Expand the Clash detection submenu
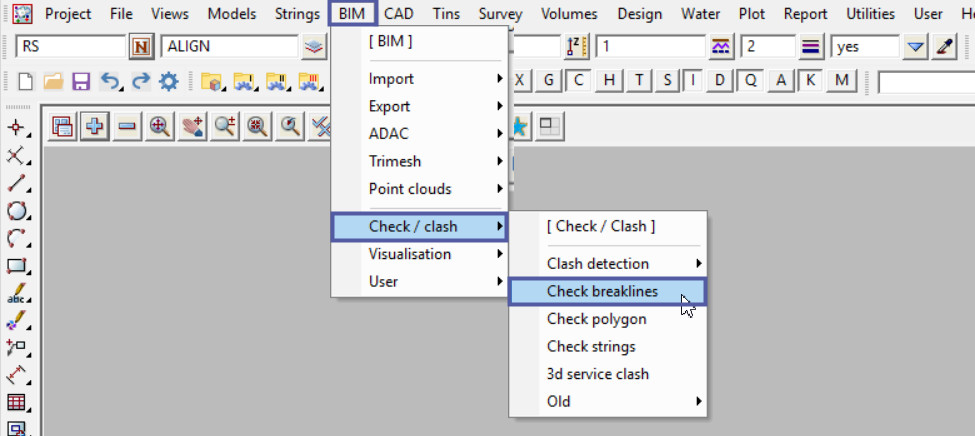The image size is (975, 436). pyautogui.click(x=608, y=264)
